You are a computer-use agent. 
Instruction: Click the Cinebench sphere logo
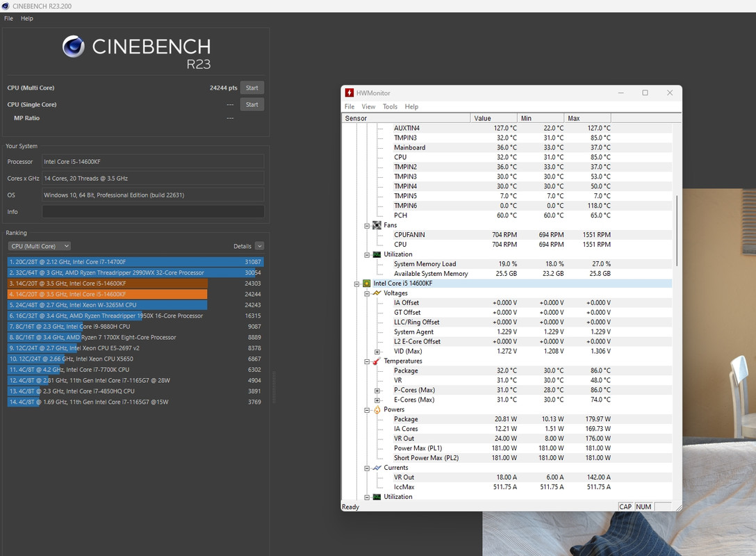click(74, 47)
